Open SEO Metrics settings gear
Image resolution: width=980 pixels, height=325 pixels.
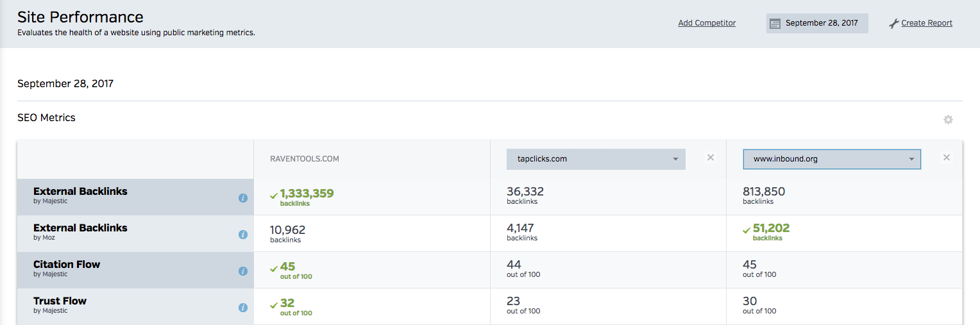click(948, 120)
